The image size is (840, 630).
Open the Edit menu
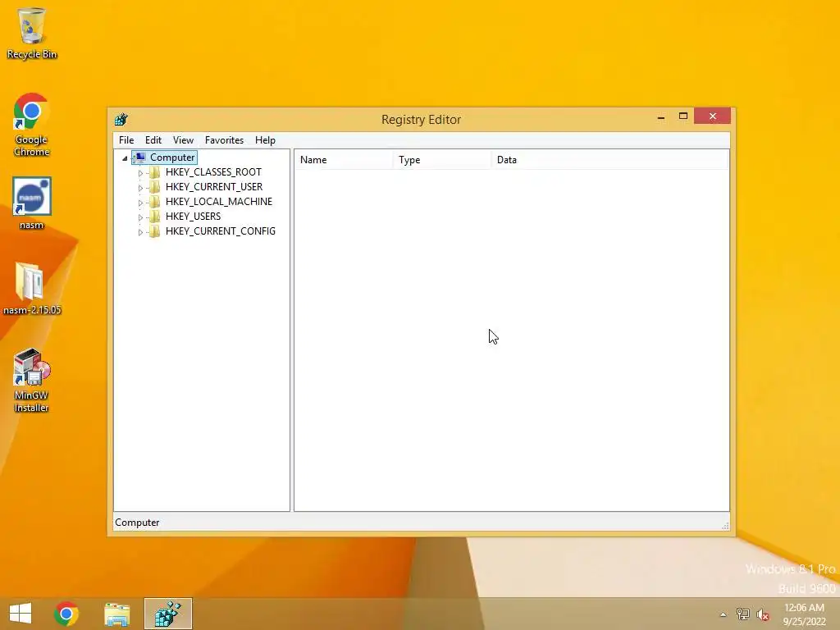click(153, 140)
